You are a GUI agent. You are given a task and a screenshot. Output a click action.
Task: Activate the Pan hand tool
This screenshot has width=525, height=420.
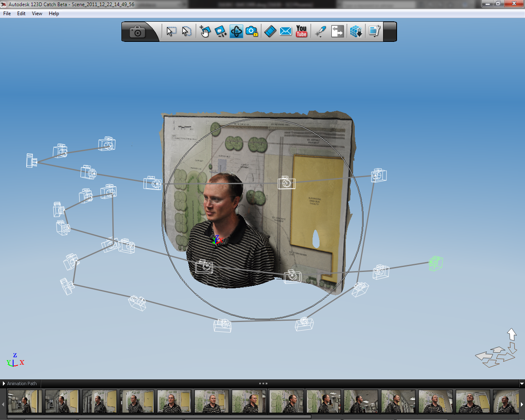coord(205,32)
